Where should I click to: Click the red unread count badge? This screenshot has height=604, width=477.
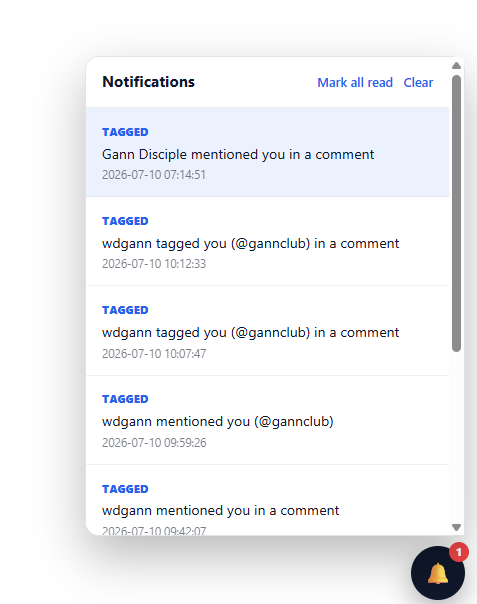click(459, 552)
